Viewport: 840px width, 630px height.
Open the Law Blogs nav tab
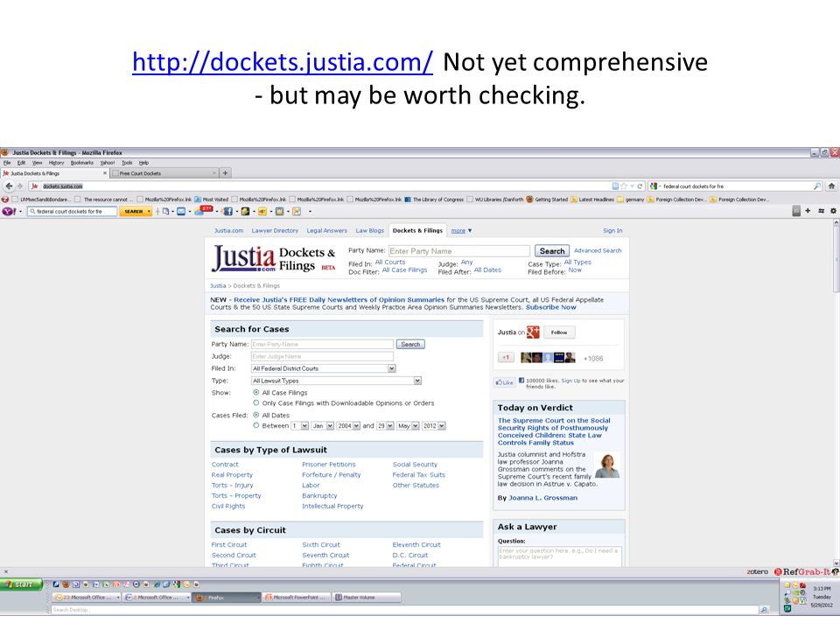pyautogui.click(x=369, y=230)
